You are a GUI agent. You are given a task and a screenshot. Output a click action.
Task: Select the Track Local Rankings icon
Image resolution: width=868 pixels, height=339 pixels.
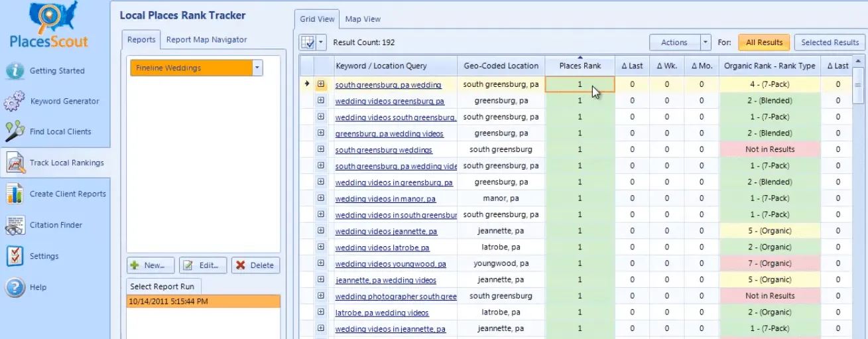15,163
